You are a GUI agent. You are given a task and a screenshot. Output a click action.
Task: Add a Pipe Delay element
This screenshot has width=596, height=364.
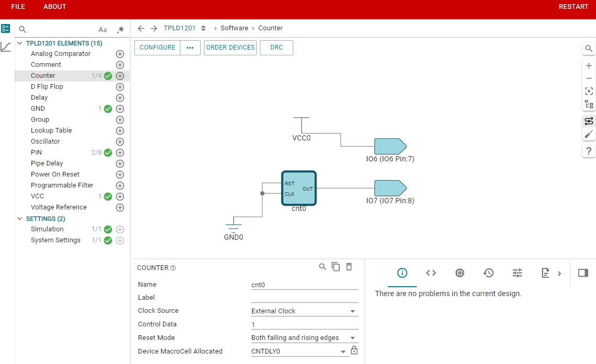point(120,163)
